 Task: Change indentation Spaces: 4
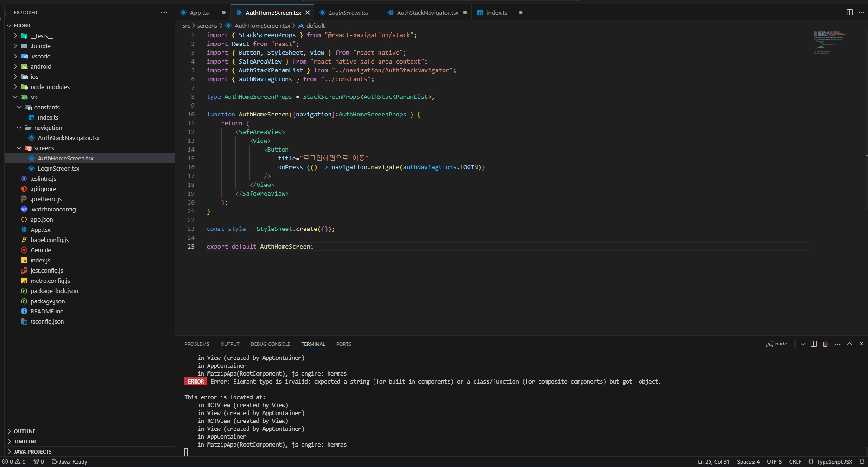click(748, 461)
